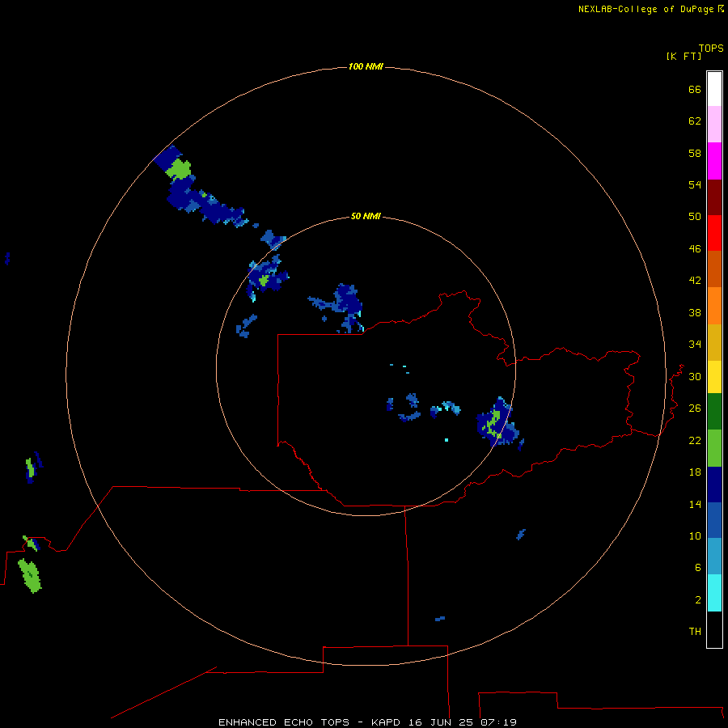The width and height of the screenshot is (728, 728).
Task: Click the 07:19 timestamp in the caption
Action: pos(498,722)
